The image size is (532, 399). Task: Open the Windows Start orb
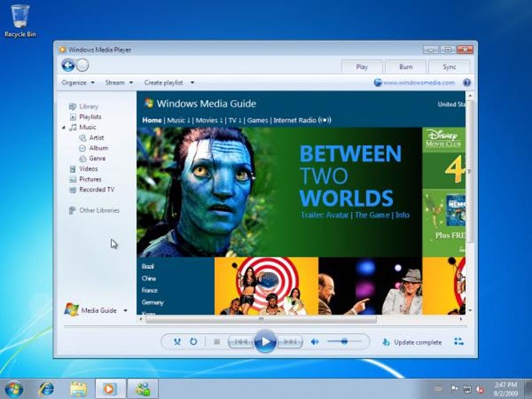point(13,389)
